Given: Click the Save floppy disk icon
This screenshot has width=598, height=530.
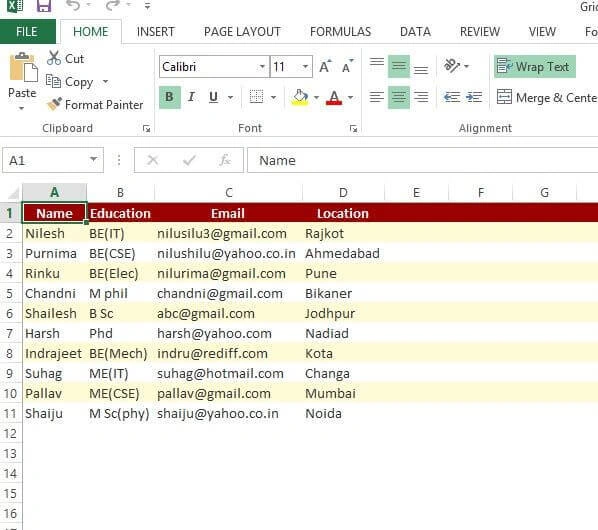Looking at the screenshot, I should coord(43,6).
